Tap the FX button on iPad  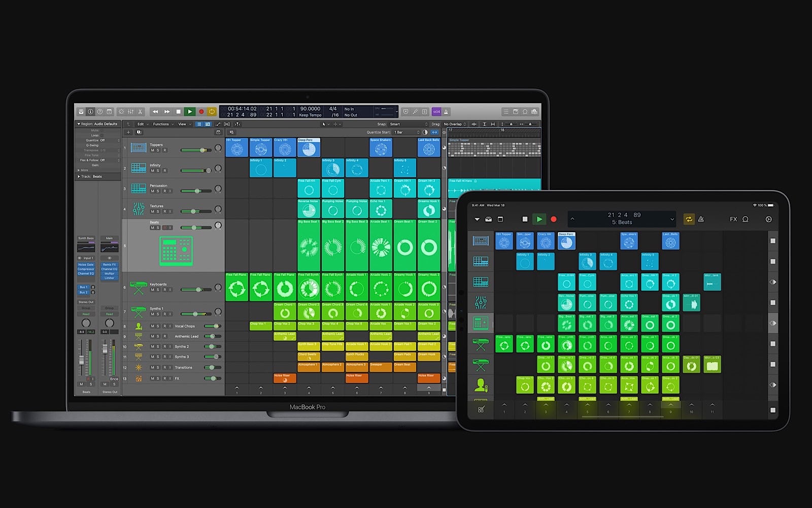[733, 219]
